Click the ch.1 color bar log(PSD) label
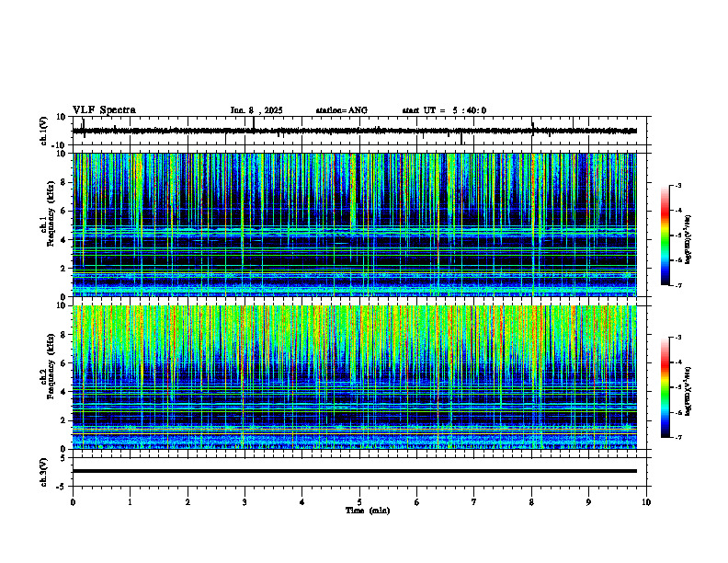 pyautogui.click(x=688, y=240)
